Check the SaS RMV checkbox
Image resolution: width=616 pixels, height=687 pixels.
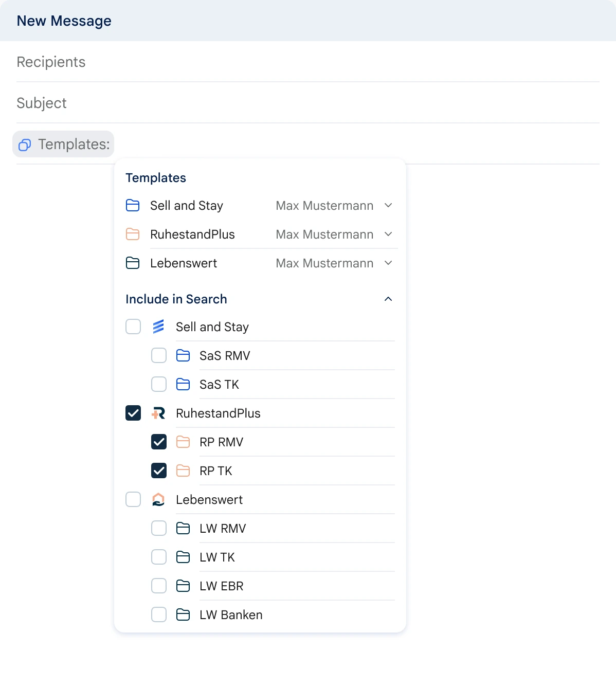pos(159,355)
